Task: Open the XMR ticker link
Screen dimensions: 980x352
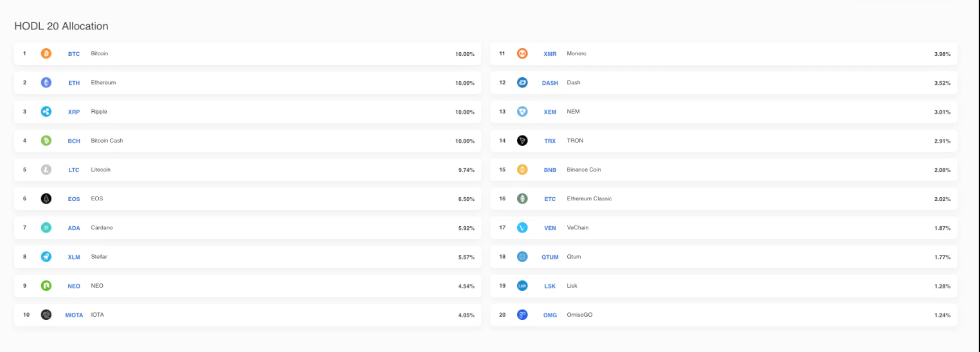Action: (550, 54)
